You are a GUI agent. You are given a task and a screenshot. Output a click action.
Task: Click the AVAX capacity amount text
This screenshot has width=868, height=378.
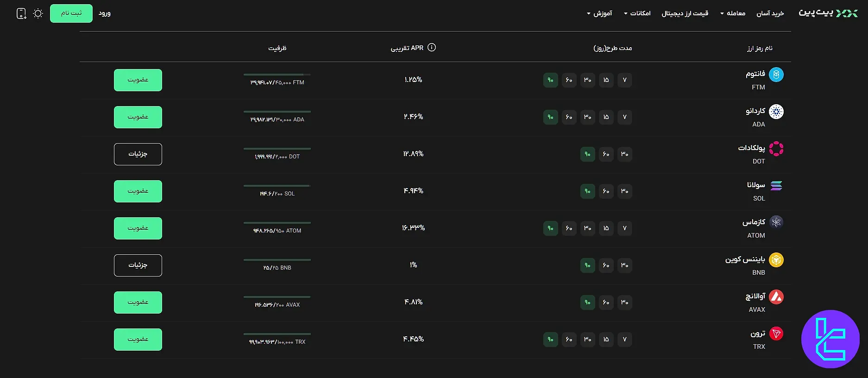point(277,305)
